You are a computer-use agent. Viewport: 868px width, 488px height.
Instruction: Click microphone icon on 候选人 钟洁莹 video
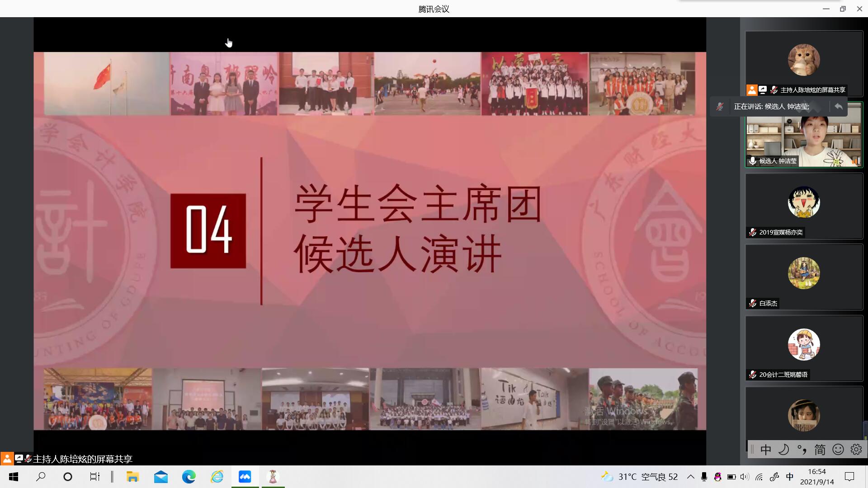(753, 161)
